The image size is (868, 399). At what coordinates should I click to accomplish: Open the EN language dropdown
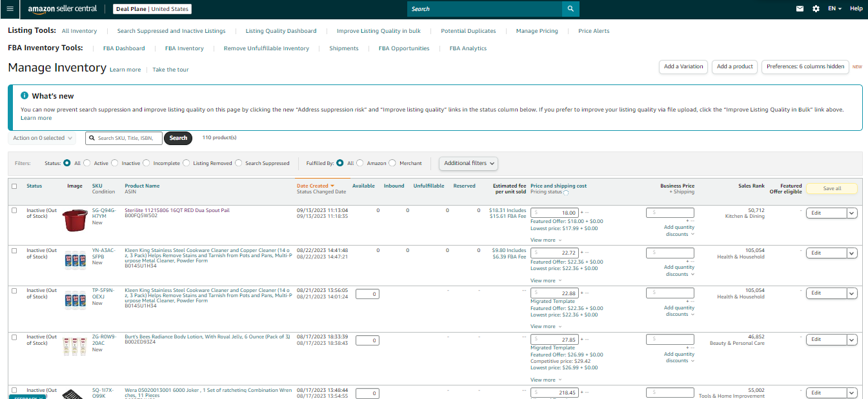tap(834, 9)
